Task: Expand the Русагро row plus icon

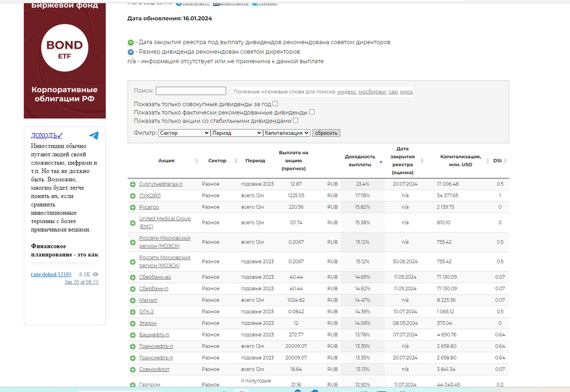Action: 133,207
